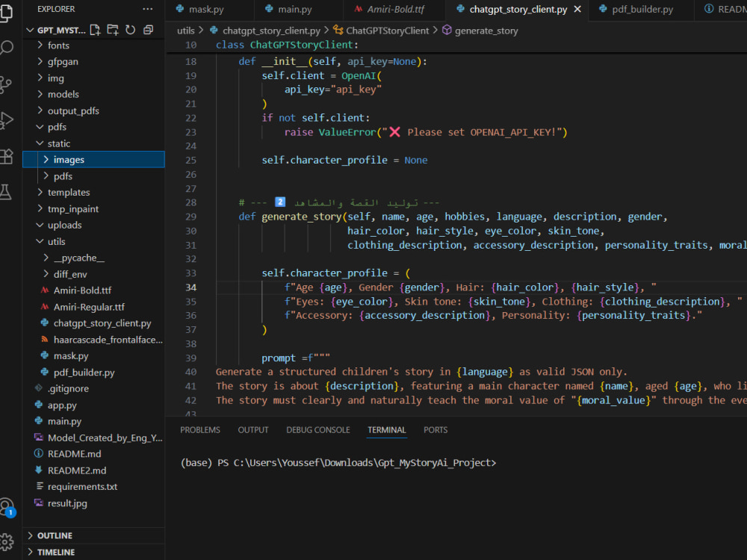
Task: Expand the TIMELINE section
Action: click(94, 552)
